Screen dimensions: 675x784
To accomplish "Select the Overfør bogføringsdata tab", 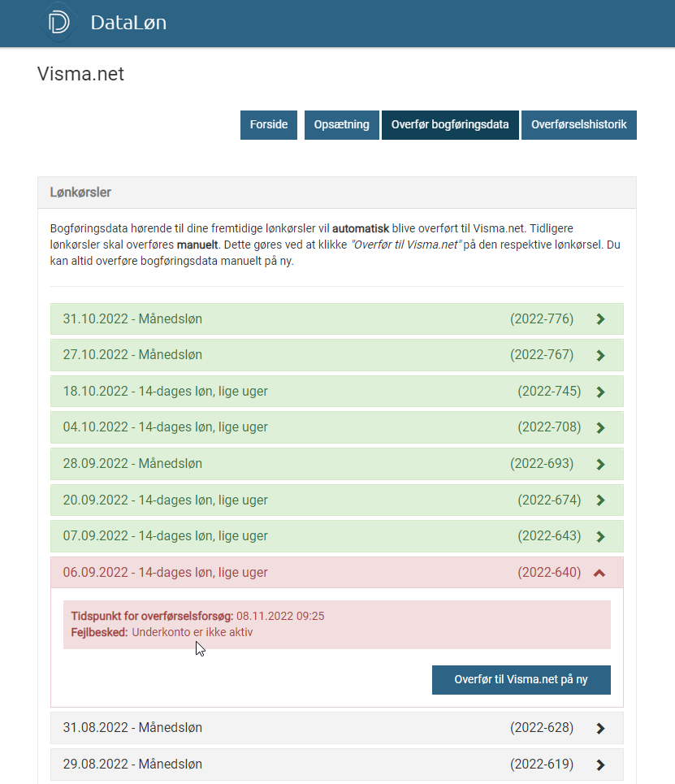I will (x=450, y=125).
